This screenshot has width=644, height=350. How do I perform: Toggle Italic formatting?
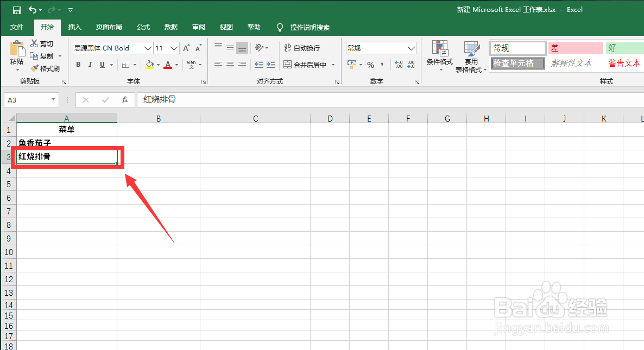[90, 65]
